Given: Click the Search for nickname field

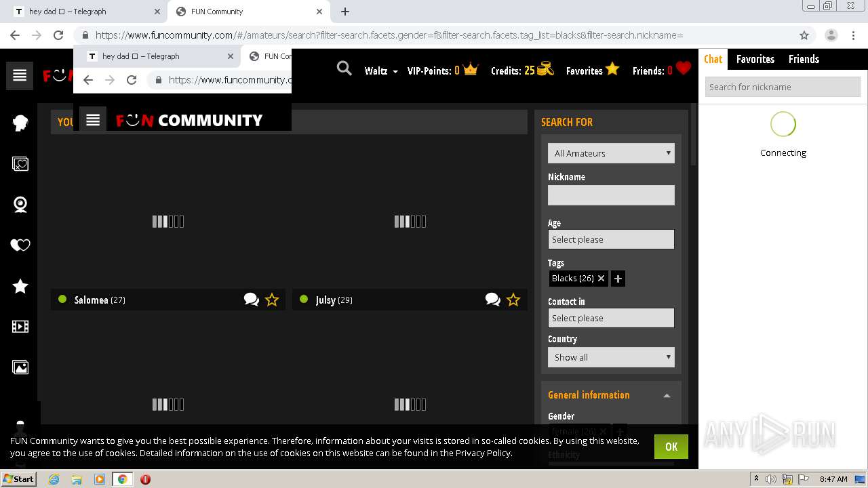Looking at the screenshot, I should (783, 87).
